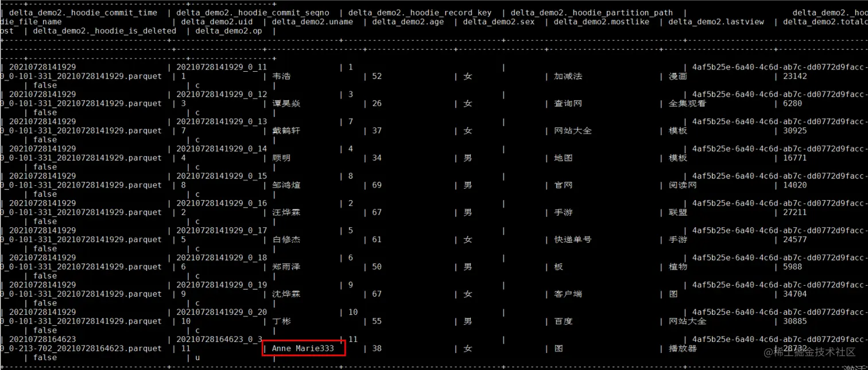The height and width of the screenshot is (370, 868).
Task: Click the uname value 谭昊焱
Action: 286,104
